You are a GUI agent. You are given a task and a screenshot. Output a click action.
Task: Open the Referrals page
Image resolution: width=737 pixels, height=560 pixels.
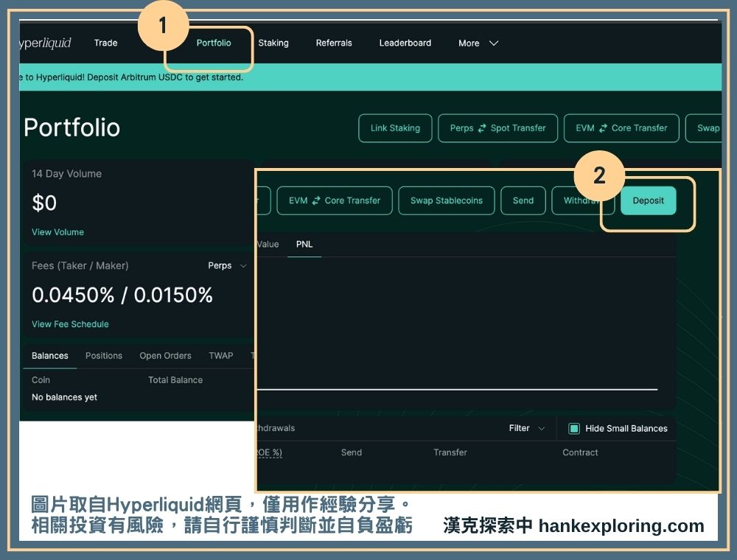pyautogui.click(x=334, y=43)
